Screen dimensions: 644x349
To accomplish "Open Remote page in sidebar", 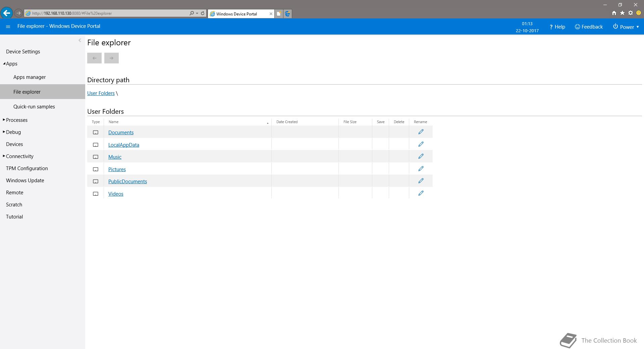I will click(15, 193).
